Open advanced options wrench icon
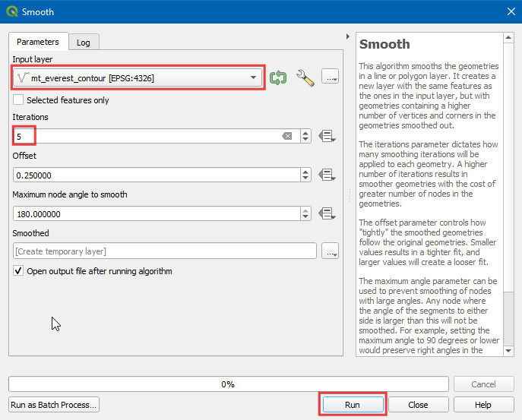This screenshot has height=420, width=522. click(x=305, y=77)
